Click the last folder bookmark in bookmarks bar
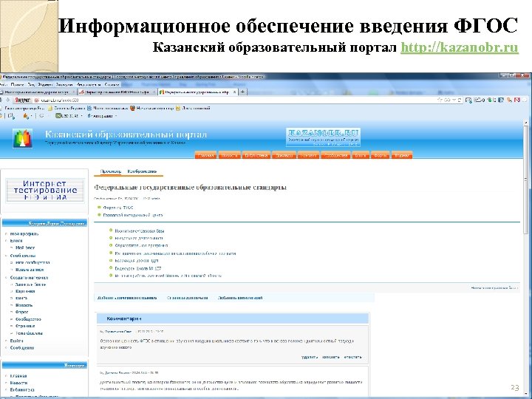Screen dimensions: 532x399 tap(193, 108)
